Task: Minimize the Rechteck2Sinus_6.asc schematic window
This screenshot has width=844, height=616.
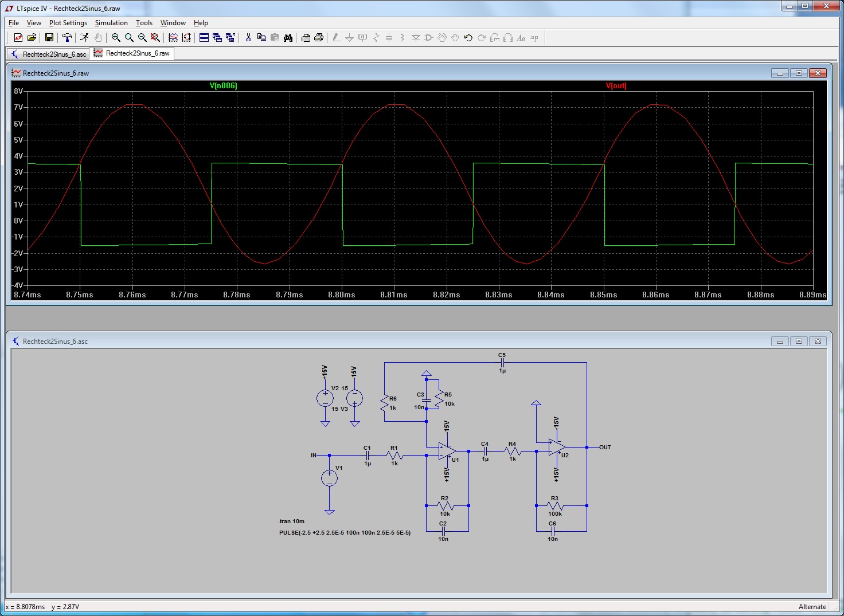Action: (780, 342)
